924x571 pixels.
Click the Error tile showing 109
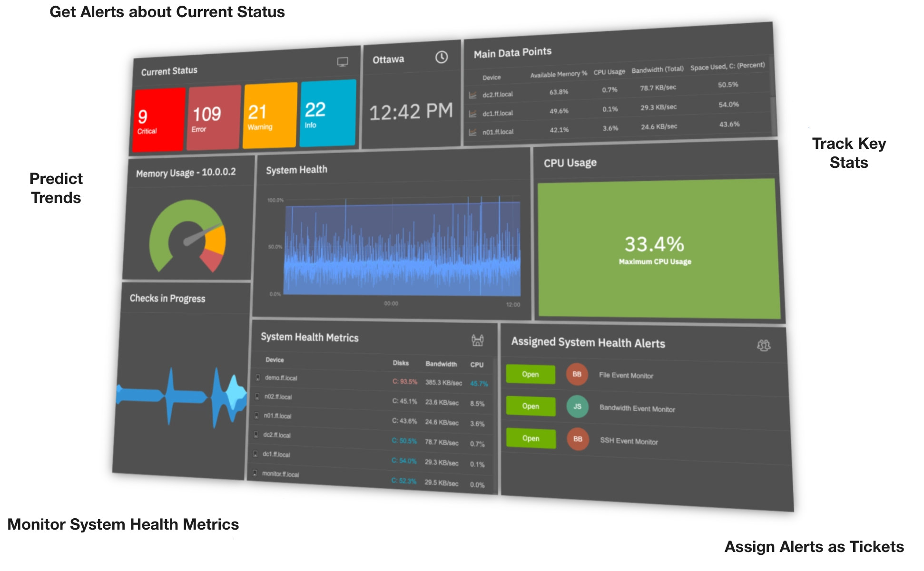[213, 116]
